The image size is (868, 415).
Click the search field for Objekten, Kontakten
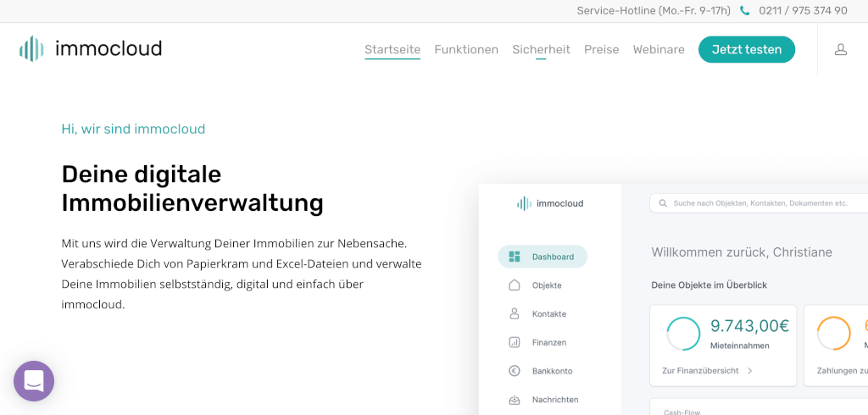pyautogui.click(x=759, y=203)
